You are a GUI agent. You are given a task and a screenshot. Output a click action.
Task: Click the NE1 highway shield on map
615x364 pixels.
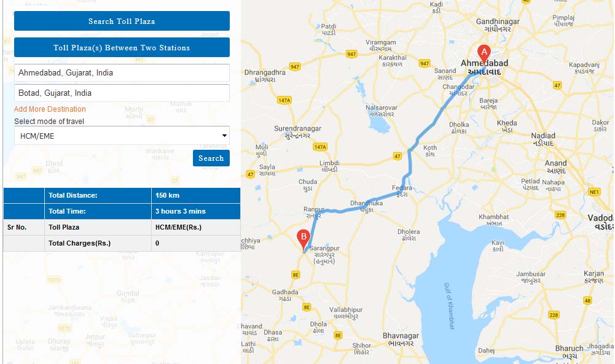594,192
